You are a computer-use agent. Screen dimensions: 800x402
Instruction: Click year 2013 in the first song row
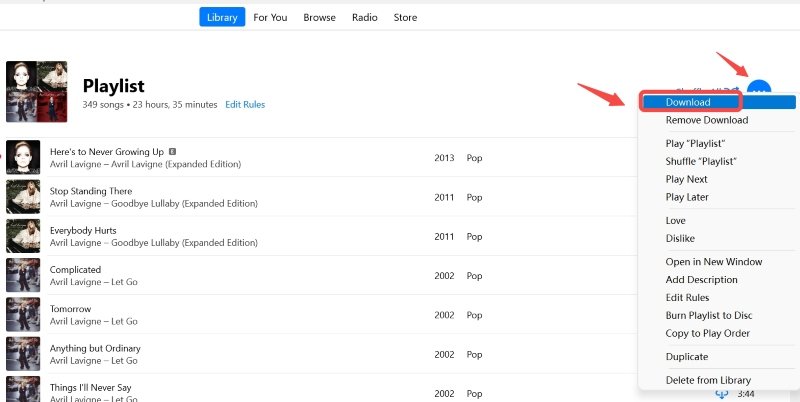coord(444,158)
